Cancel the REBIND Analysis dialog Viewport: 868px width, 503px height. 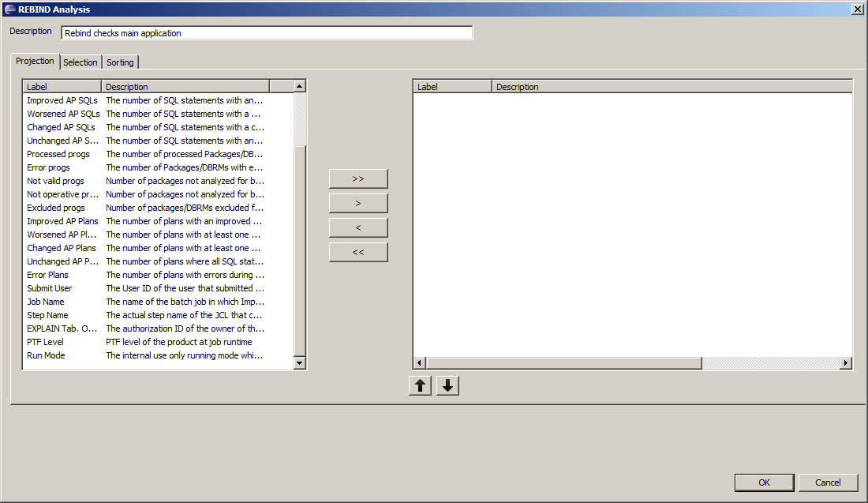point(828,482)
